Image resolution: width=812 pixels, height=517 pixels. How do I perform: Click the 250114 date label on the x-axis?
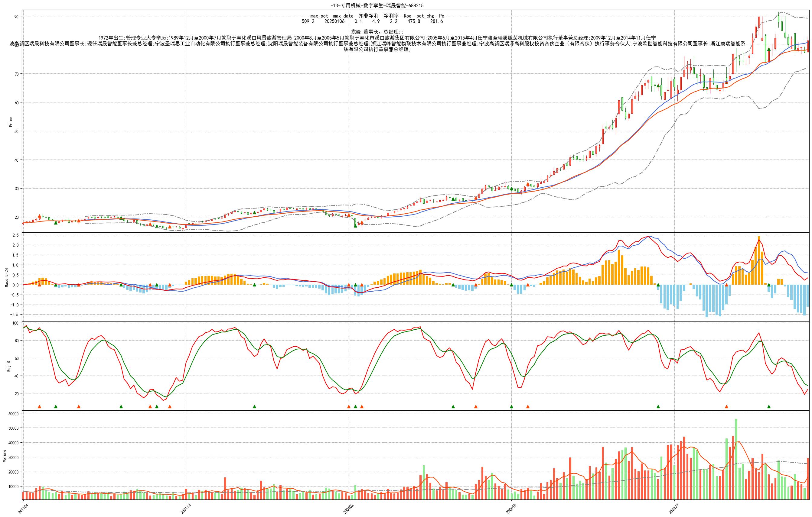(185, 508)
